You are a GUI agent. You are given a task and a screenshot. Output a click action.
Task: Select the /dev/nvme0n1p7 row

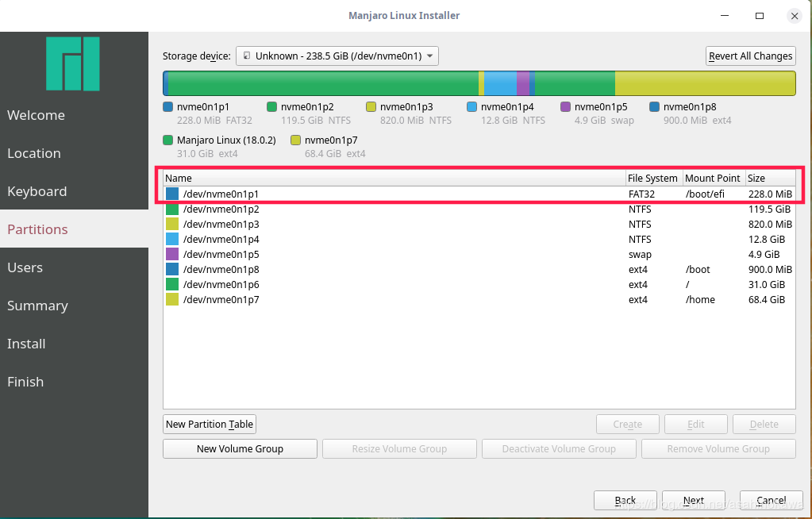479,299
